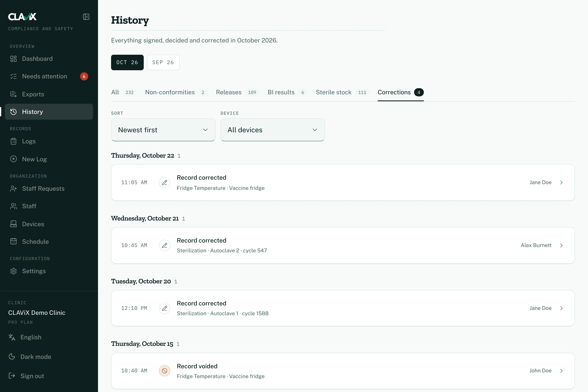Open Devices icon in sidebar

(13, 224)
